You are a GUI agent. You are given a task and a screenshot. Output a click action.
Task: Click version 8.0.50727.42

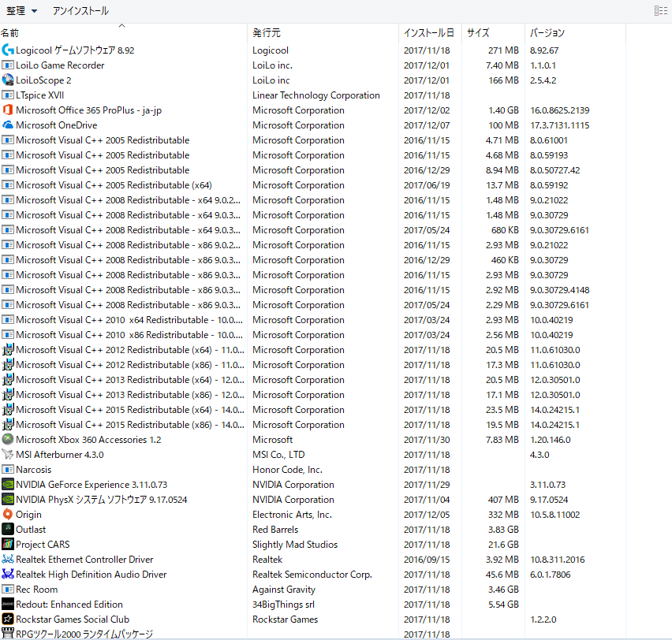tap(555, 170)
